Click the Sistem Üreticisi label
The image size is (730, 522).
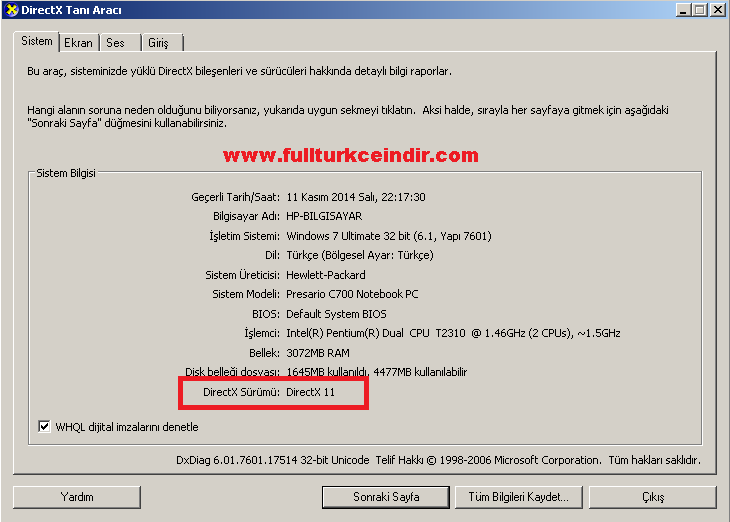pos(243,275)
